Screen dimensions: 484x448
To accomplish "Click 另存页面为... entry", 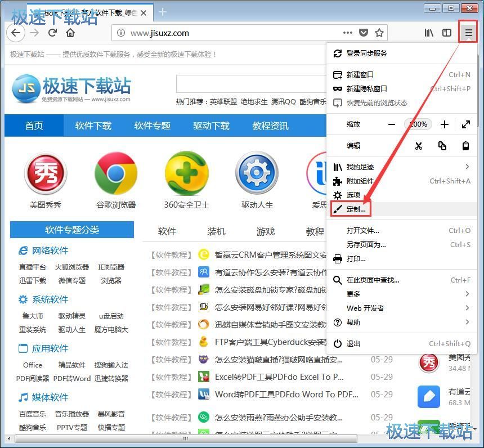I will click(402, 245).
